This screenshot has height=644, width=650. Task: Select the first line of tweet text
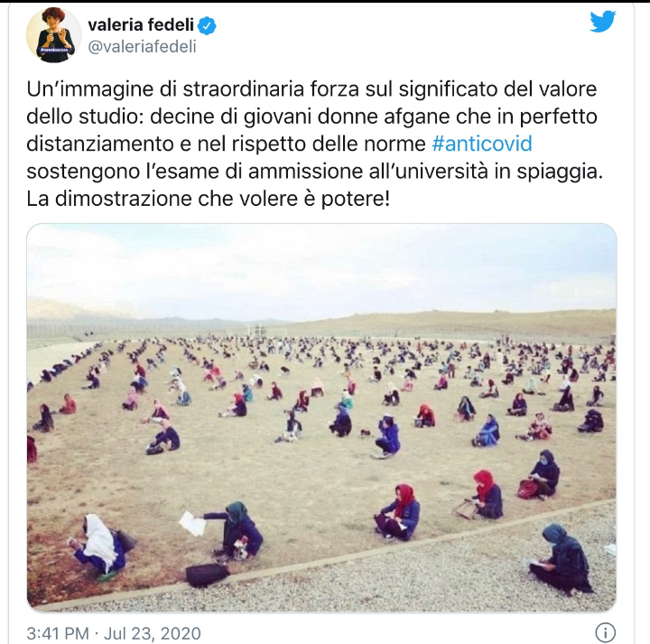click(311, 89)
